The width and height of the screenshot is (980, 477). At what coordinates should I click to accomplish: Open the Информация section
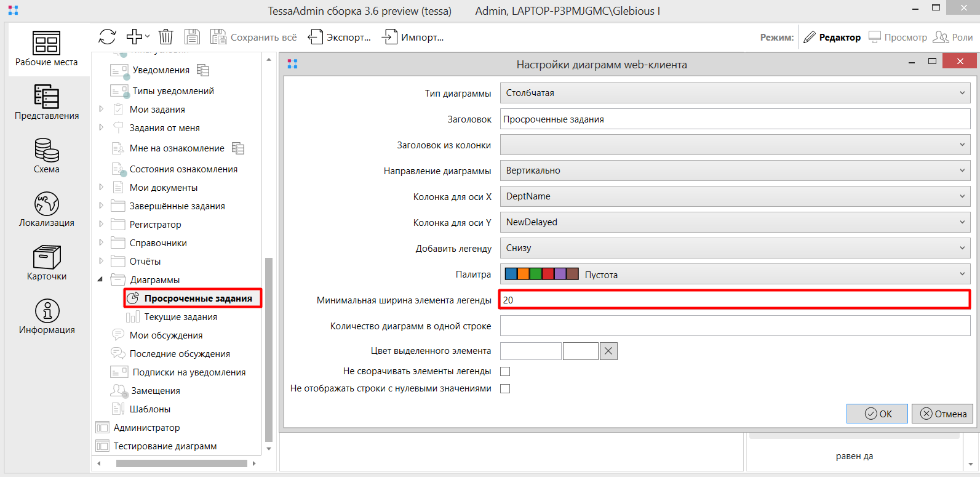47,316
